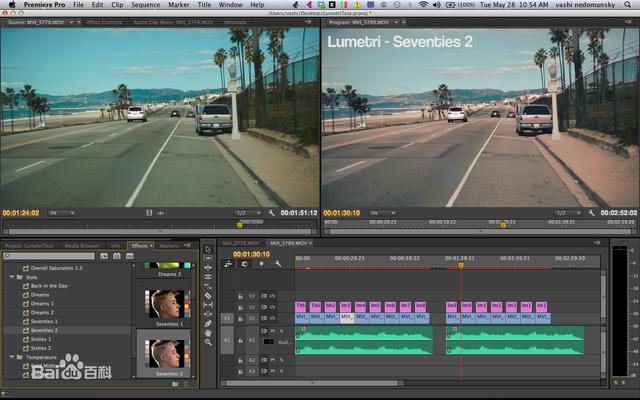This screenshot has width=640, height=400.
Task: Click Drag Video Only filmstrip icon
Action: [149, 213]
